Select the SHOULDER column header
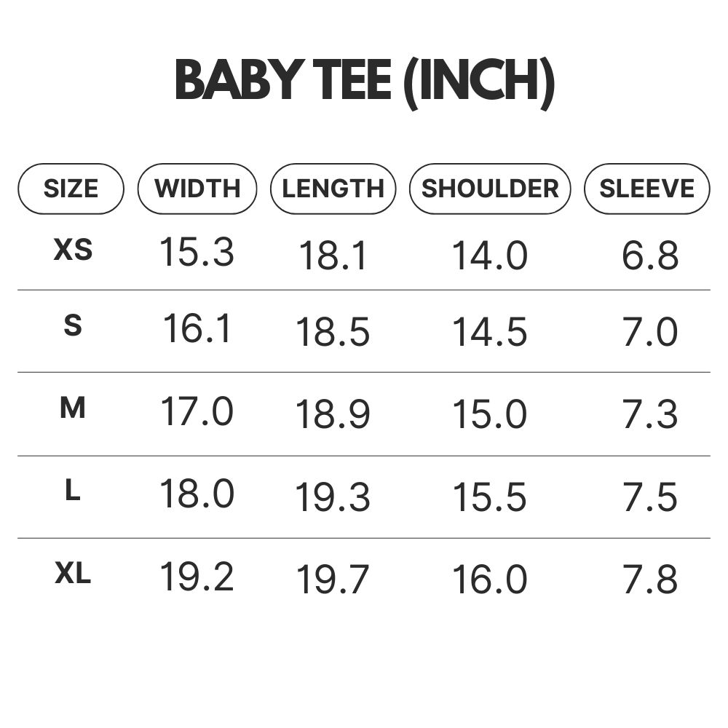Screen dimensions: 728x728 click(x=490, y=189)
